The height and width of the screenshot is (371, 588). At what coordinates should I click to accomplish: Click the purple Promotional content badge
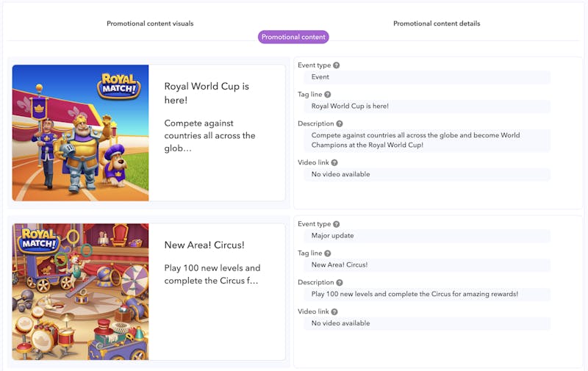(293, 37)
